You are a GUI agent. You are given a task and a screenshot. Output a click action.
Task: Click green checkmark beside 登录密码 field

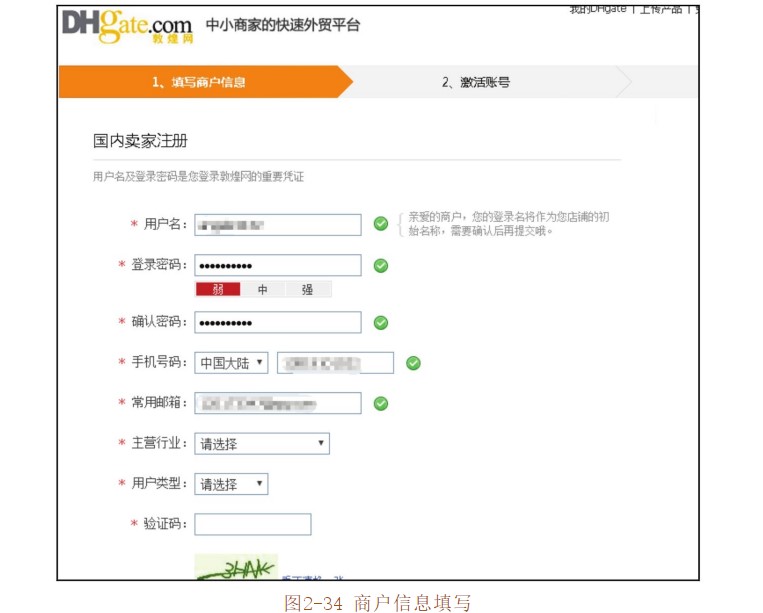click(x=381, y=266)
